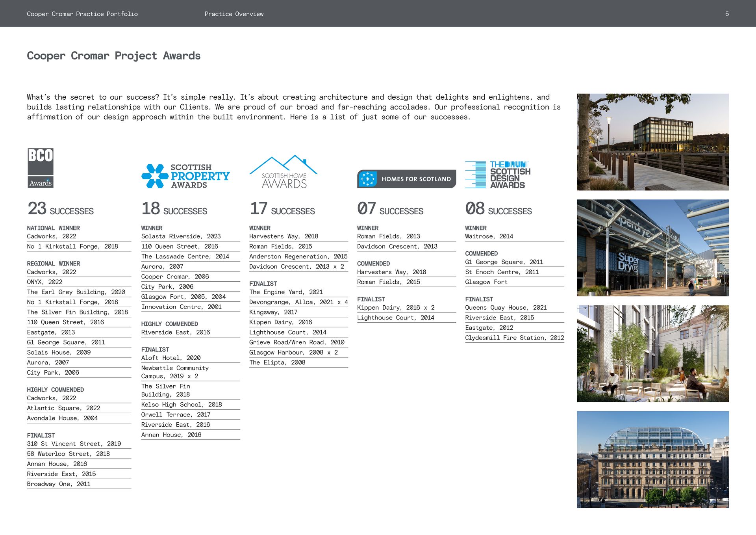Select the 'Orwell Terrace, 2017' entry
The height and width of the screenshot is (535, 756).
coord(176,415)
